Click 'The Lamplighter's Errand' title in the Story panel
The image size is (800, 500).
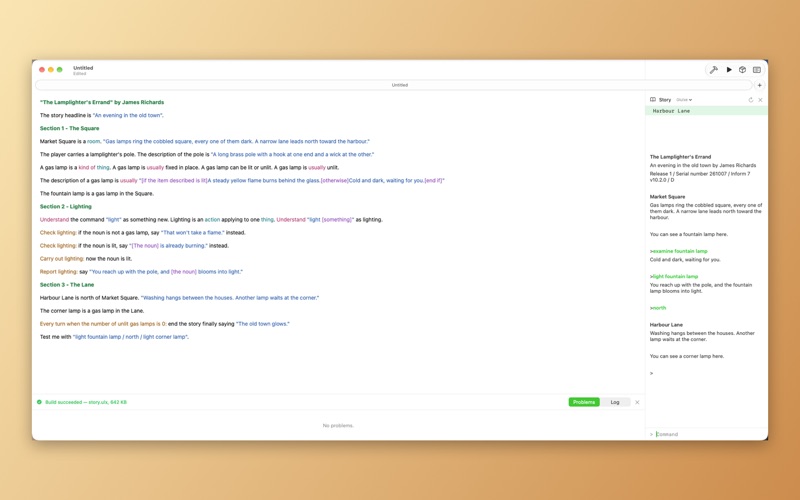(680, 157)
